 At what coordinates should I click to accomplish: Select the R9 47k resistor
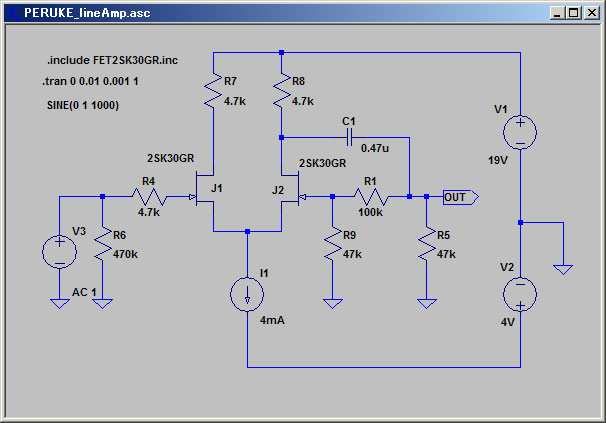coord(332,244)
